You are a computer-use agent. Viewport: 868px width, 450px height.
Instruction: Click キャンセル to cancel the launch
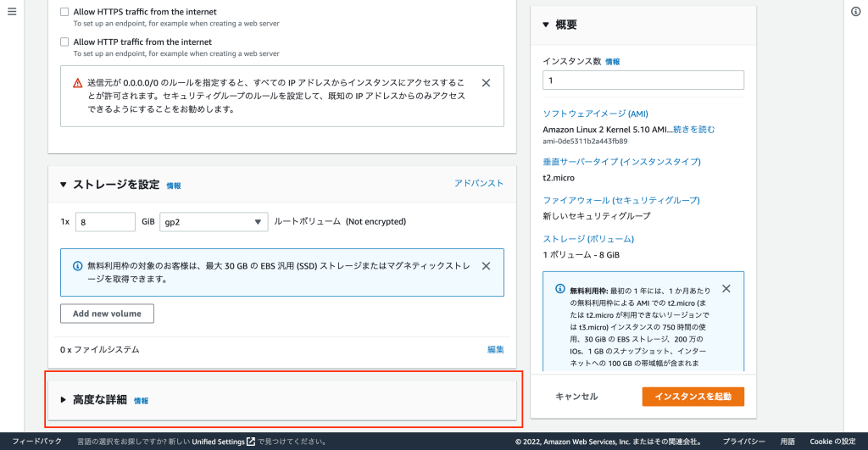[576, 397]
